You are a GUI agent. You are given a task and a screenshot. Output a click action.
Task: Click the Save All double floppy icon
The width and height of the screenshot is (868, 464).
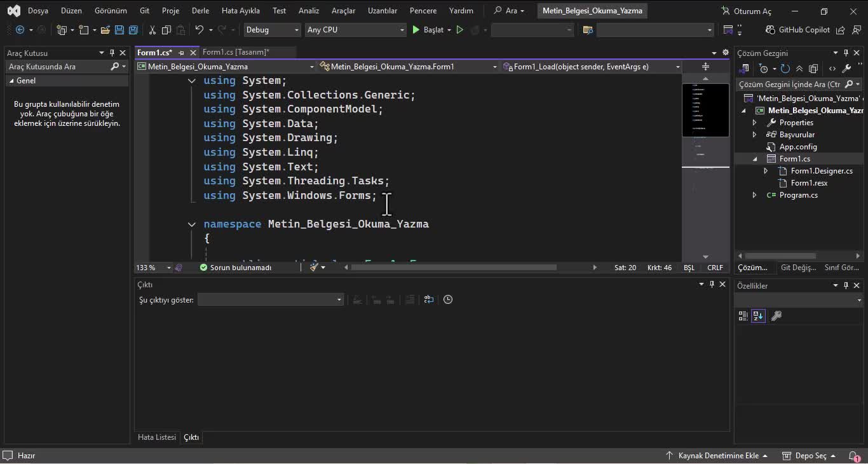[x=133, y=30]
